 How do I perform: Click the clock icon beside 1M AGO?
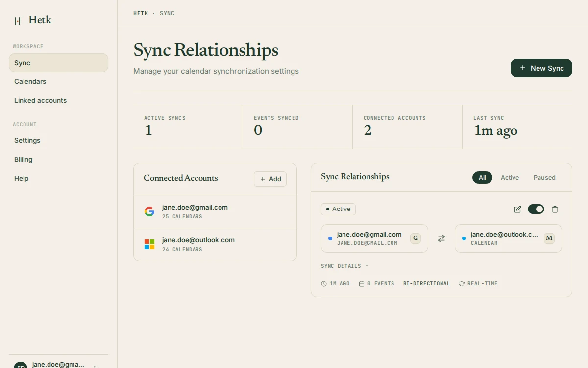click(x=324, y=284)
